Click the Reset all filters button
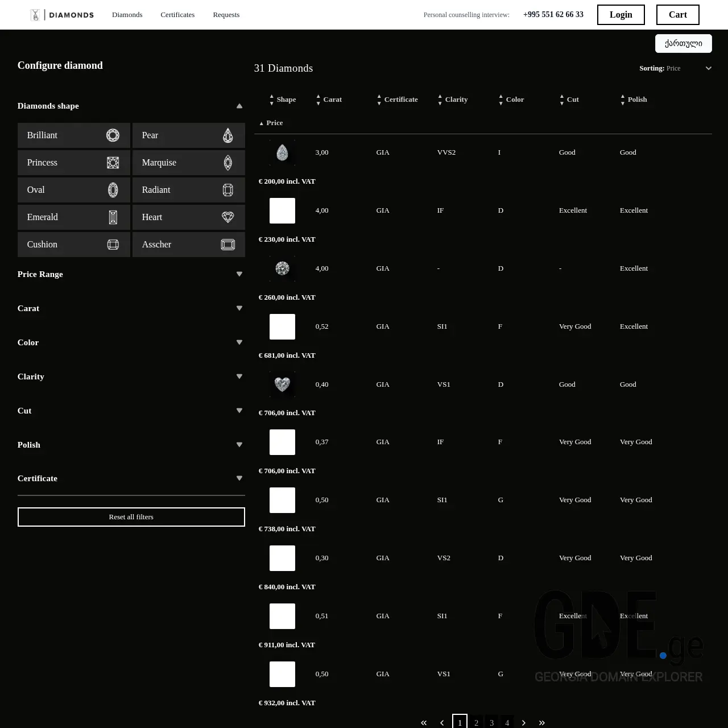 click(131, 516)
